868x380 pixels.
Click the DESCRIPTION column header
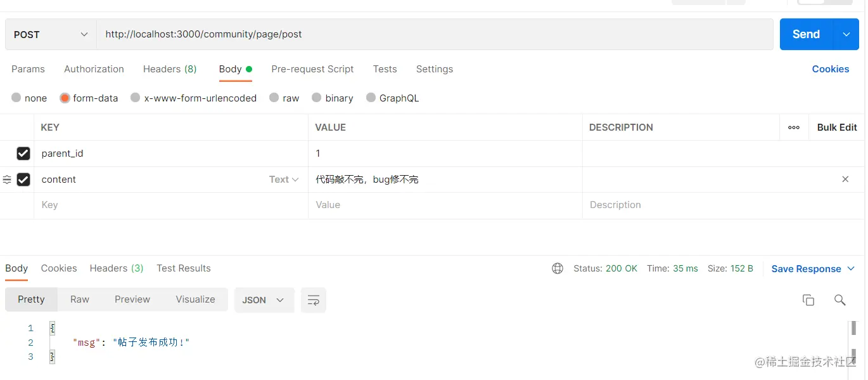coord(621,128)
